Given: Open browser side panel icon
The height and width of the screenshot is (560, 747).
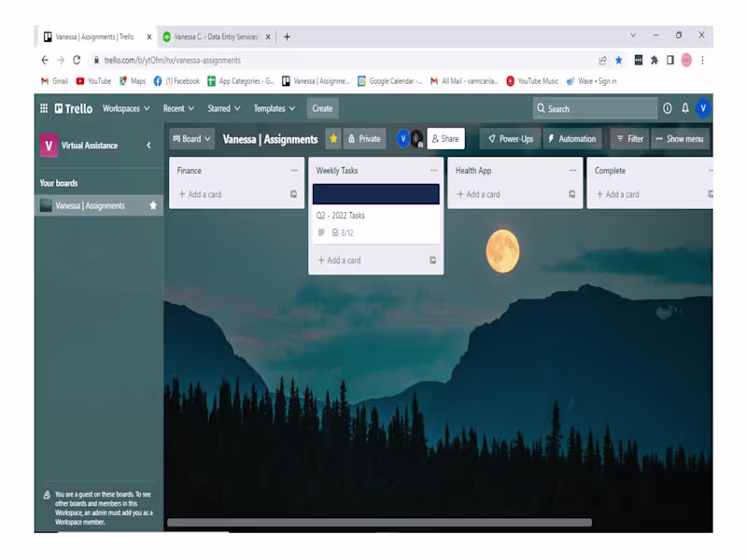Looking at the screenshot, I should pos(670,60).
